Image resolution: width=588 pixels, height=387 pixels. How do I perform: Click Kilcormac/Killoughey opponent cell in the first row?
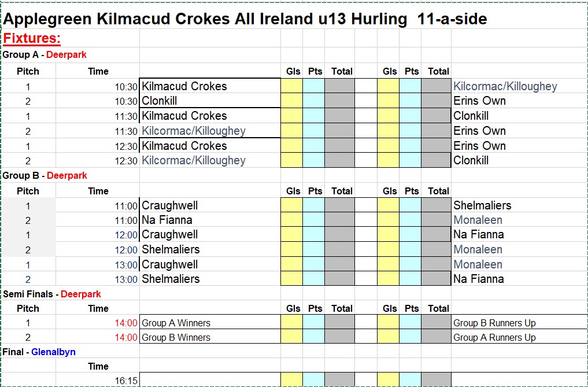505,86
